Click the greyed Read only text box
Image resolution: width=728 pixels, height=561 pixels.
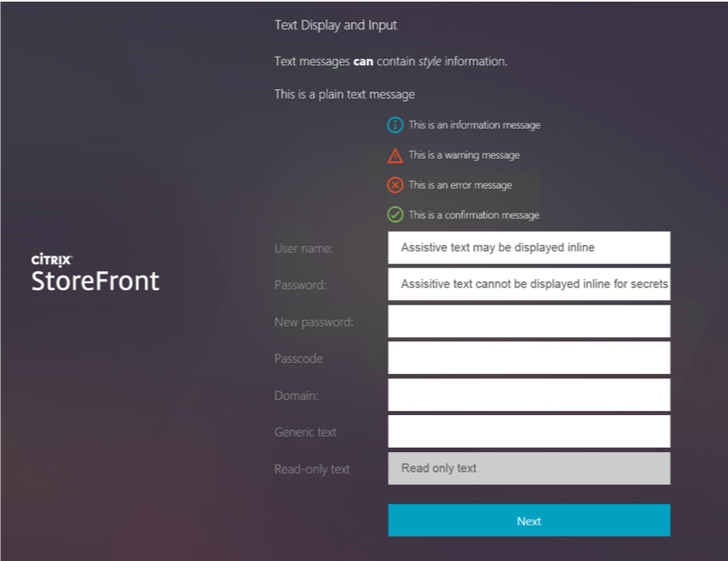(x=528, y=468)
